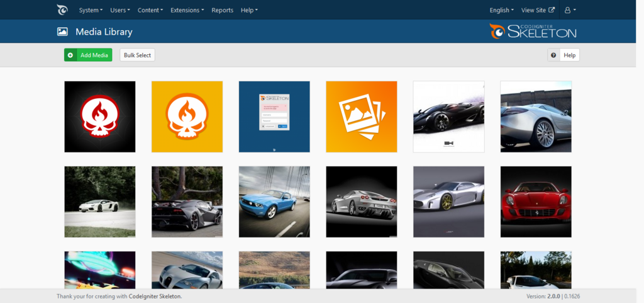Select the black convertible interior view thumbnail
This screenshot has width=644, height=303.
(x=448, y=270)
